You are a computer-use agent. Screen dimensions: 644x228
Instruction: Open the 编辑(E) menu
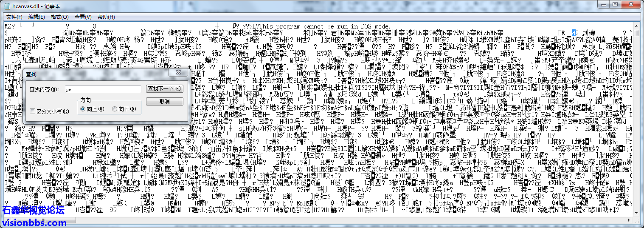click(37, 17)
